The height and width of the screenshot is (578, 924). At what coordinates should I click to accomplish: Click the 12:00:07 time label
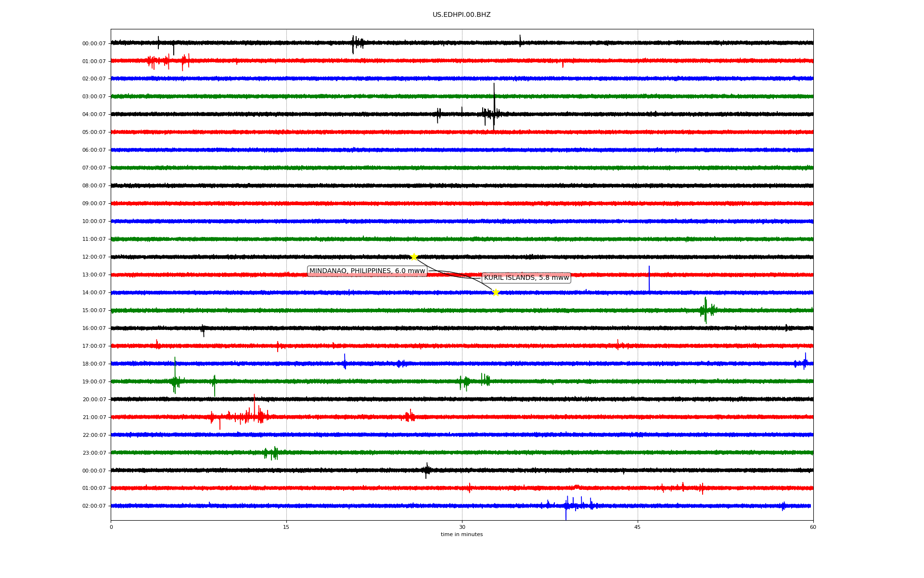pos(94,257)
